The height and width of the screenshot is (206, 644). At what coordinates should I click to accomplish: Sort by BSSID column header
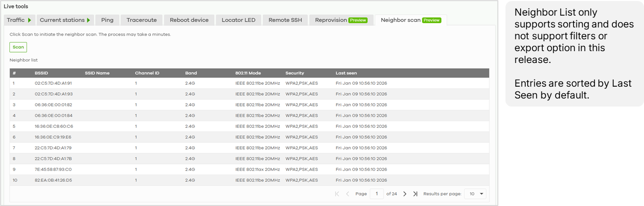pyautogui.click(x=41, y=73)
